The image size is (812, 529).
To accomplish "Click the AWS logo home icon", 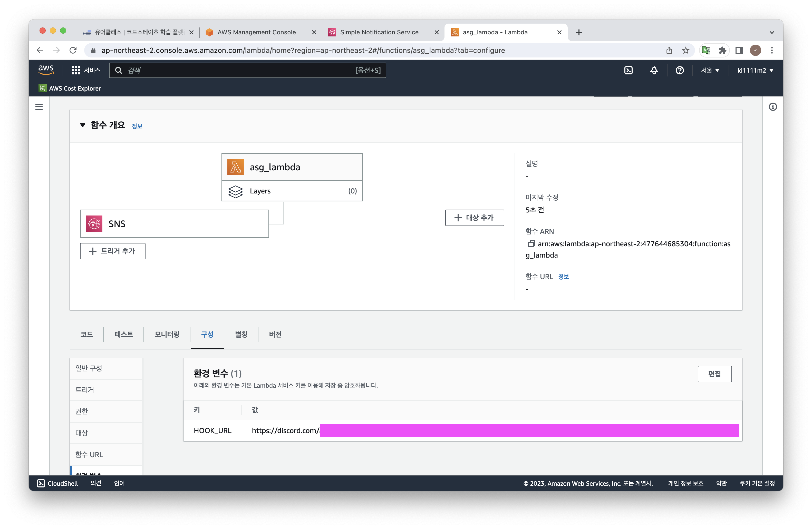I will click(46, 70).
